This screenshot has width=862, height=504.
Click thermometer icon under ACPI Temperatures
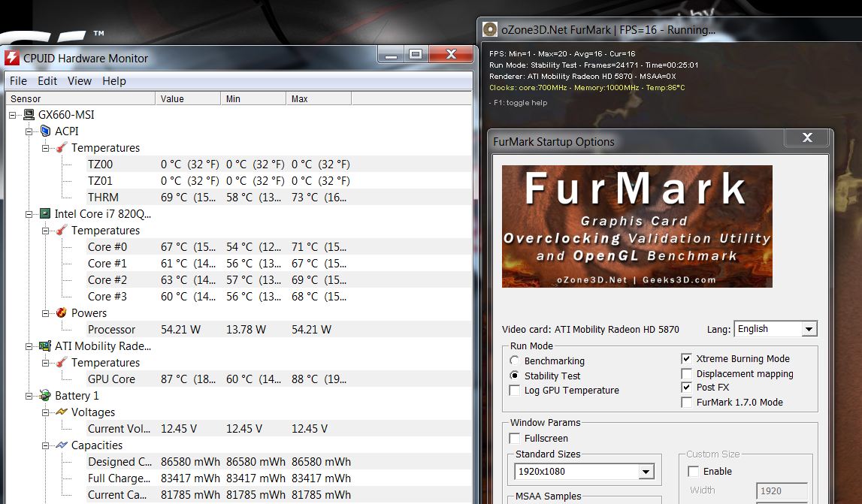point(62,147)
